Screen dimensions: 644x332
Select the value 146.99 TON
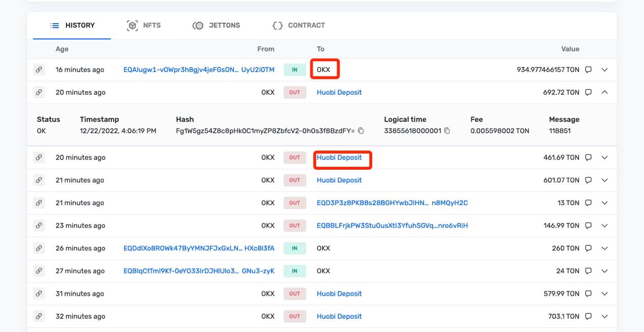561,226
